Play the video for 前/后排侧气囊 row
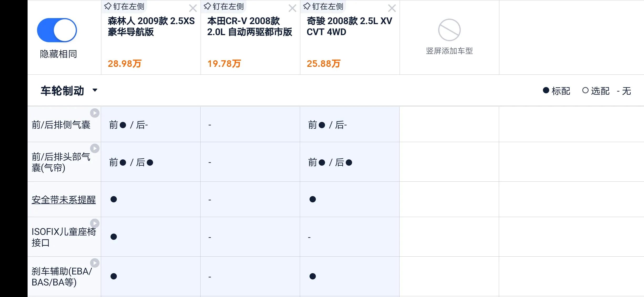This screenshot has height=297, width=644. coord(95,113)
